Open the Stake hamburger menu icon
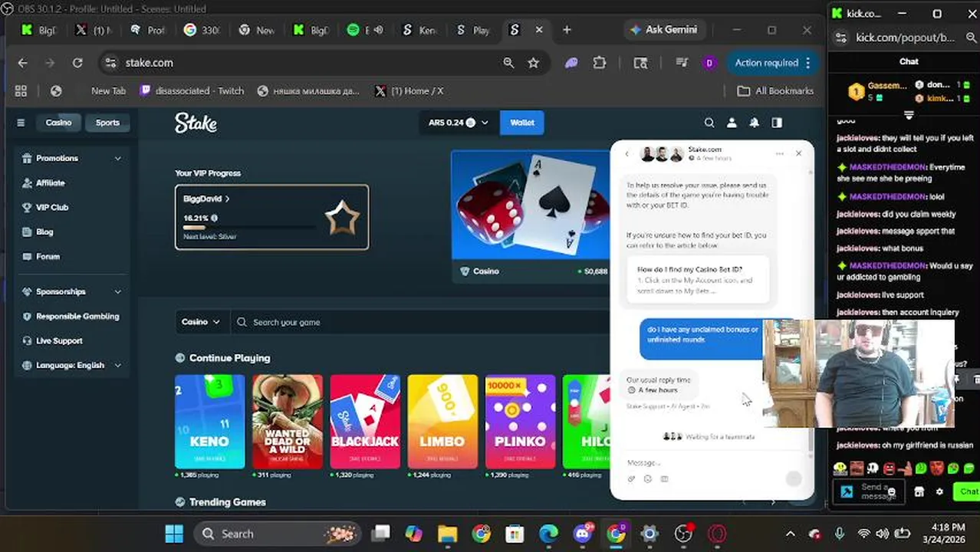The height and width of the screenshot is (552, 980). 21,123
